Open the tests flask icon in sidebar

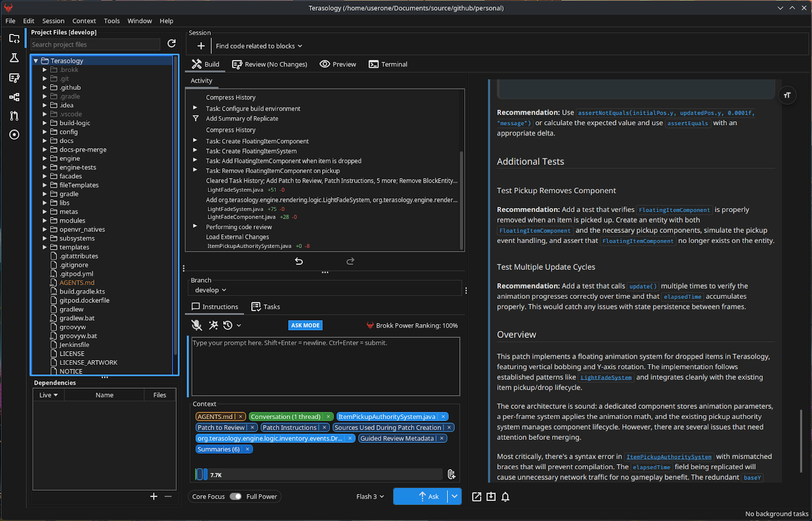(x=14, y=58)
